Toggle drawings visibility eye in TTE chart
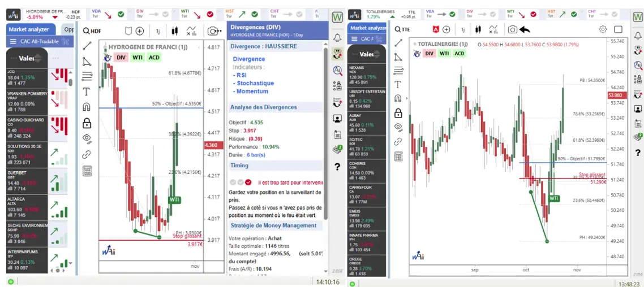This screenshot has width=644, height=287. [398, 127]
